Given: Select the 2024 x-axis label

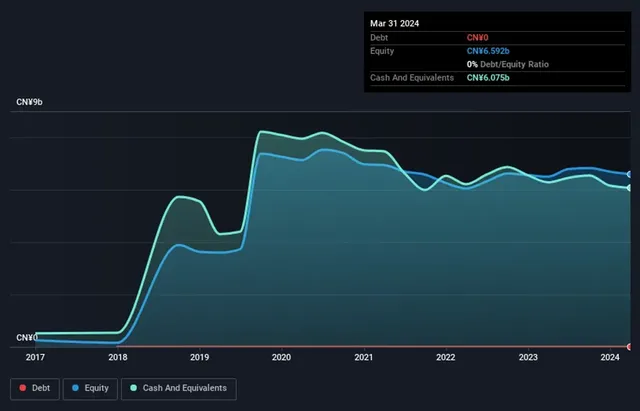Looking at the screenshot, I should [610, 357].
